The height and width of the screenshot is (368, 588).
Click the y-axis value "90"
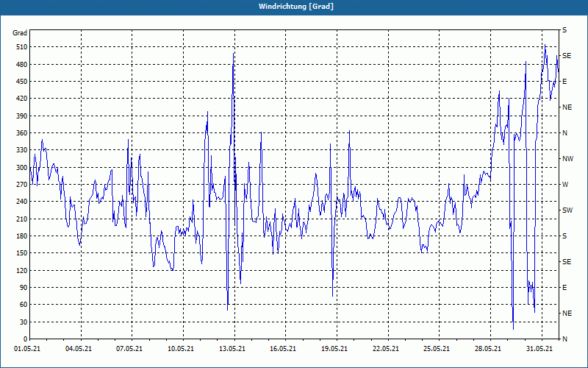pos(23,288)
